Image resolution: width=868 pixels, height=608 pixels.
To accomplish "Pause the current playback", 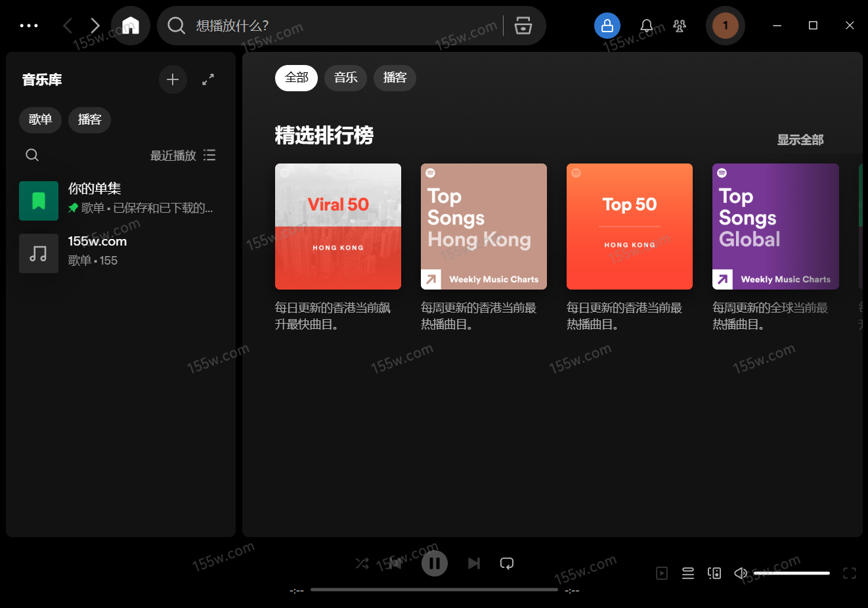I will tap(434, 563).
